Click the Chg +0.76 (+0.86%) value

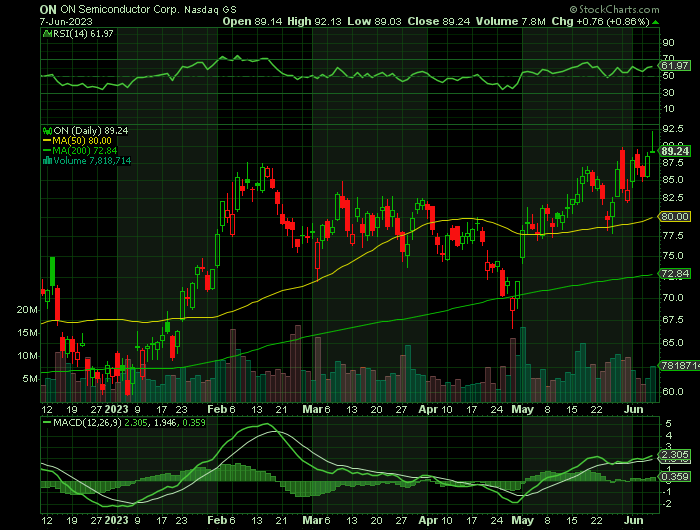pyautogui.click(x=600, y=21)
